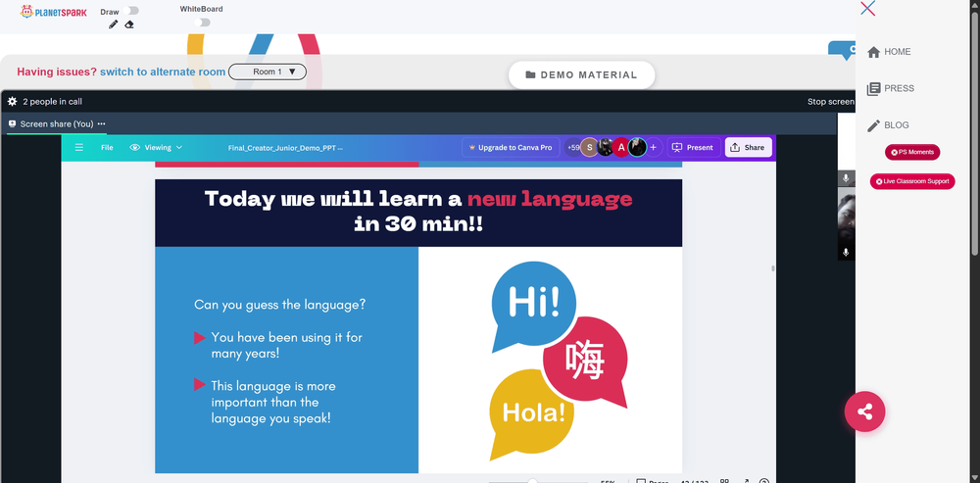Click the red Chinese character speech bubble
The image size is (980, 483).
[x=586, y=362]
